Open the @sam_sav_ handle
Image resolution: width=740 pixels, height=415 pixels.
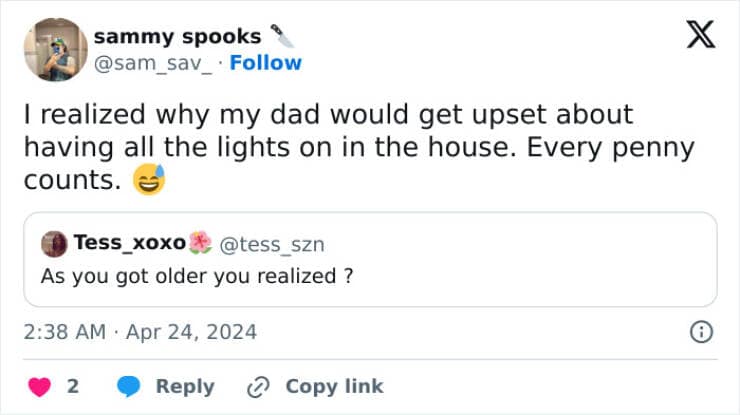[155, 63]
